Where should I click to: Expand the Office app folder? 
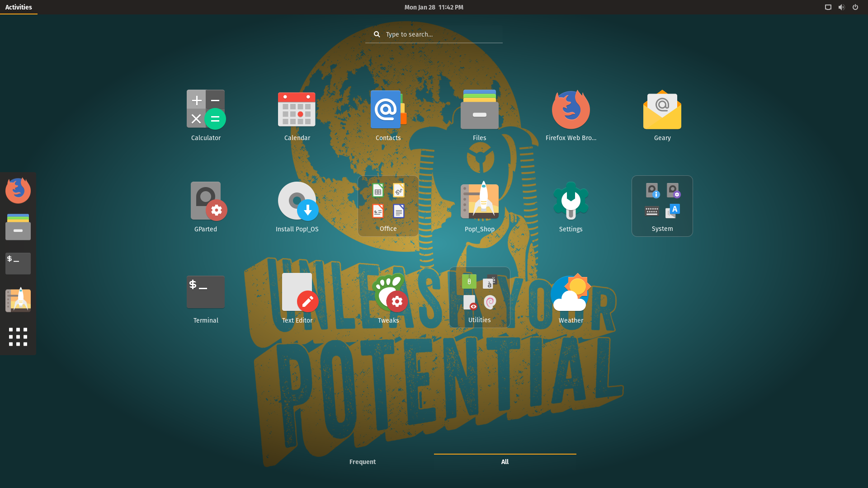click(x=388, y=206)
